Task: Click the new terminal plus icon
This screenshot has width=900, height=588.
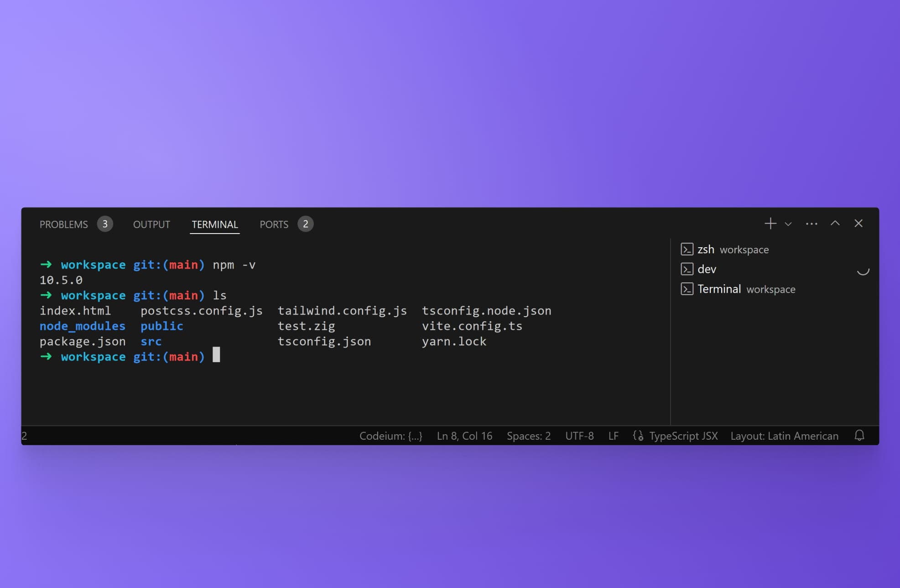Action: pos(770,223)
